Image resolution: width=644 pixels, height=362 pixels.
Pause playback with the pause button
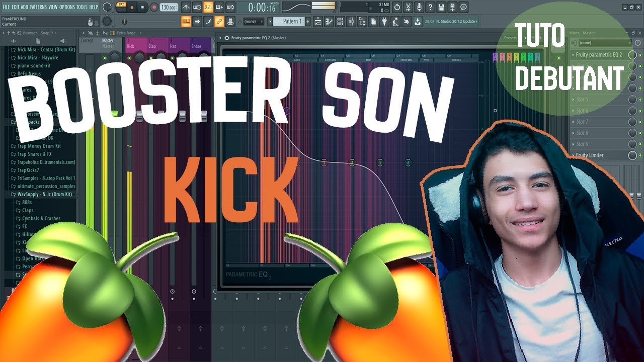(x=132, y=8)
